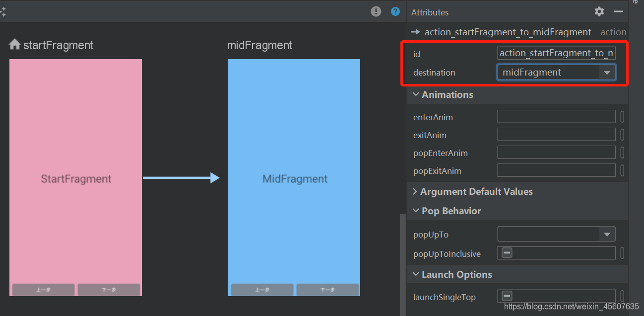The height and width of the screenshot is (316, 644).
Task: Click the blue help question mark icon
Action: click(x=395, y=11)
